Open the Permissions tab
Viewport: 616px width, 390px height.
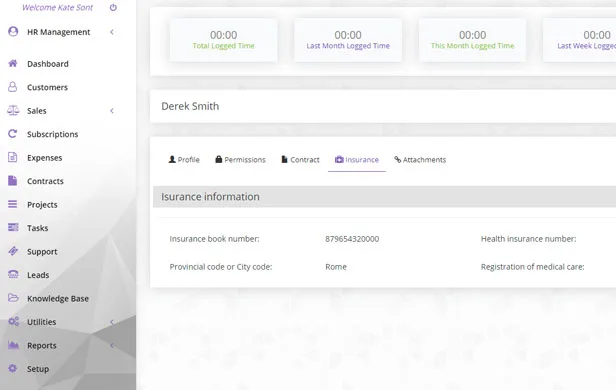pos(240,159)
